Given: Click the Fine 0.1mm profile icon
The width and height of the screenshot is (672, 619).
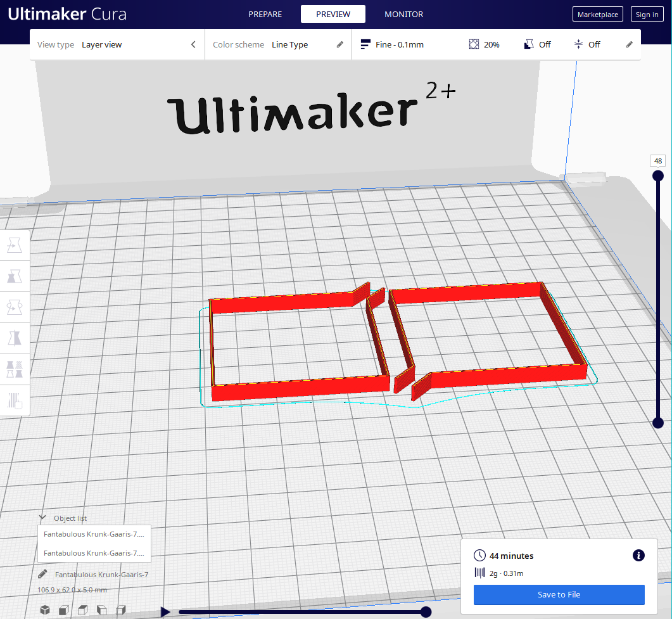Looking at the screenshot, I should [x=365, y=44].
